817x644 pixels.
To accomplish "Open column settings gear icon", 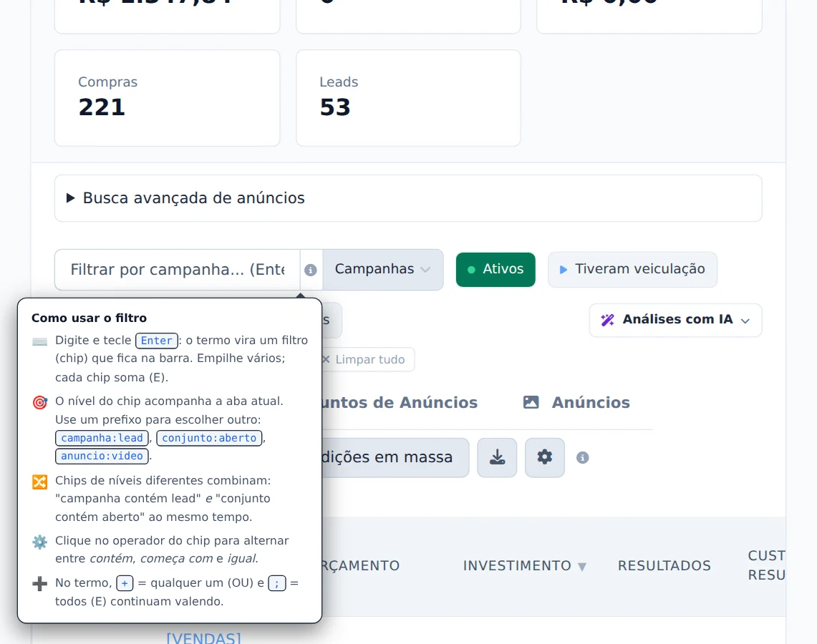I will [x=544, y=458].
